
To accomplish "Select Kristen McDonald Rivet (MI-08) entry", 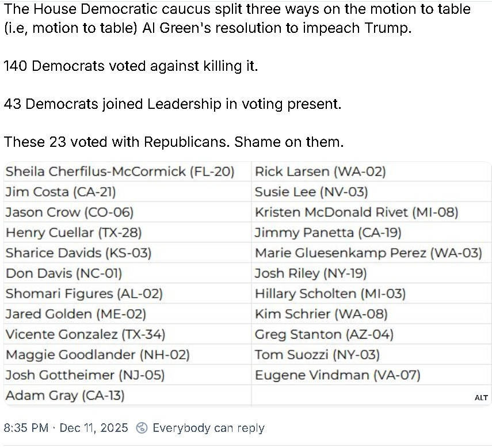I will 356,212.
